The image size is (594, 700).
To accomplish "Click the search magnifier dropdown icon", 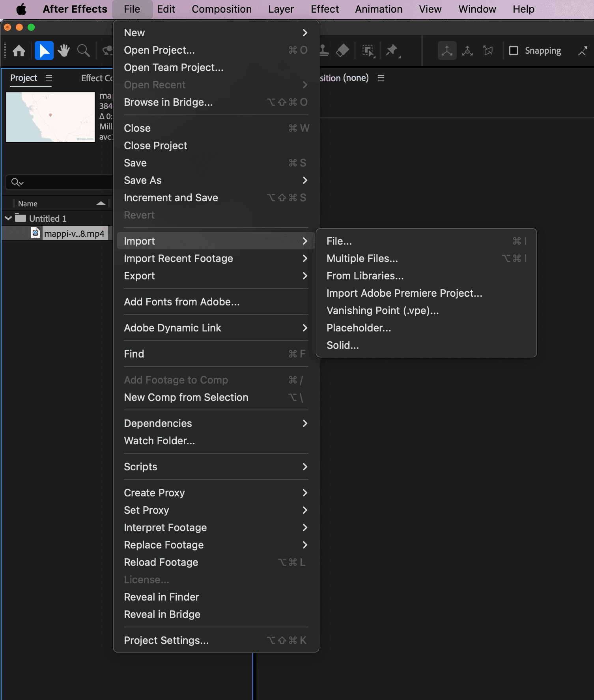I will 17,182.
